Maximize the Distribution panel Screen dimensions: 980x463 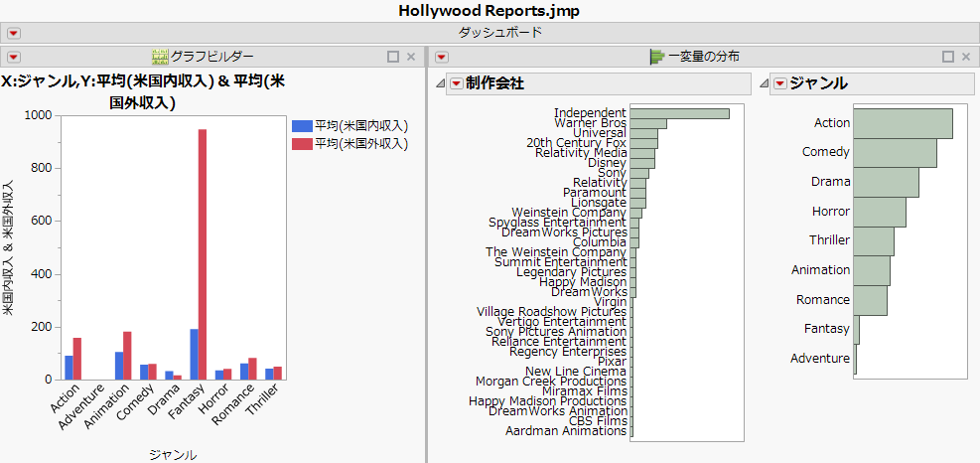(947, 57)
